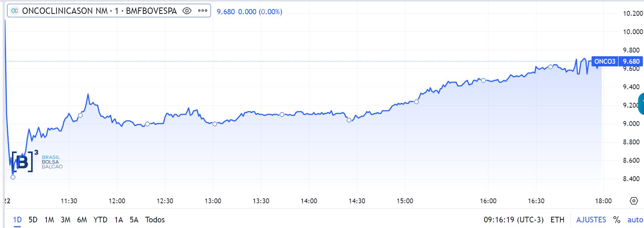Screen dimensions: 644x228
Task: Show the Todos full range
Action: pyautogui.click(x=155, y=220)
